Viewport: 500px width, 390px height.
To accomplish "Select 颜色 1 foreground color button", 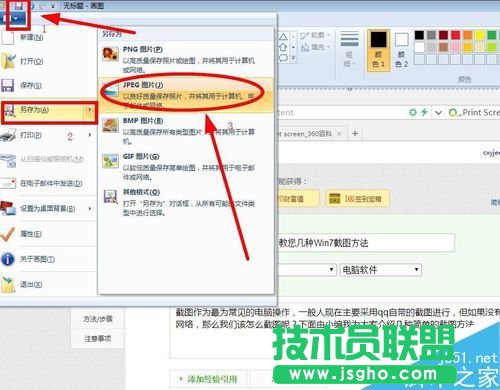I will coord(378,50).
